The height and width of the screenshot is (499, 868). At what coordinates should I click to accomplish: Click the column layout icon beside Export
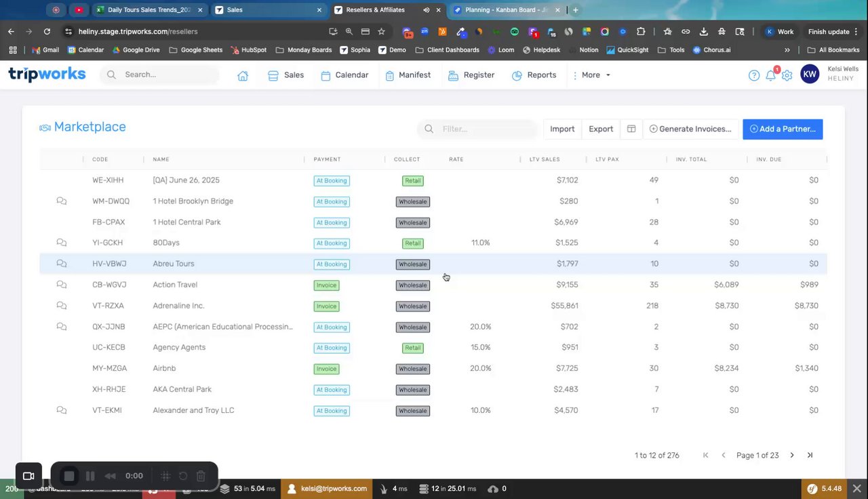pos(631,129)
